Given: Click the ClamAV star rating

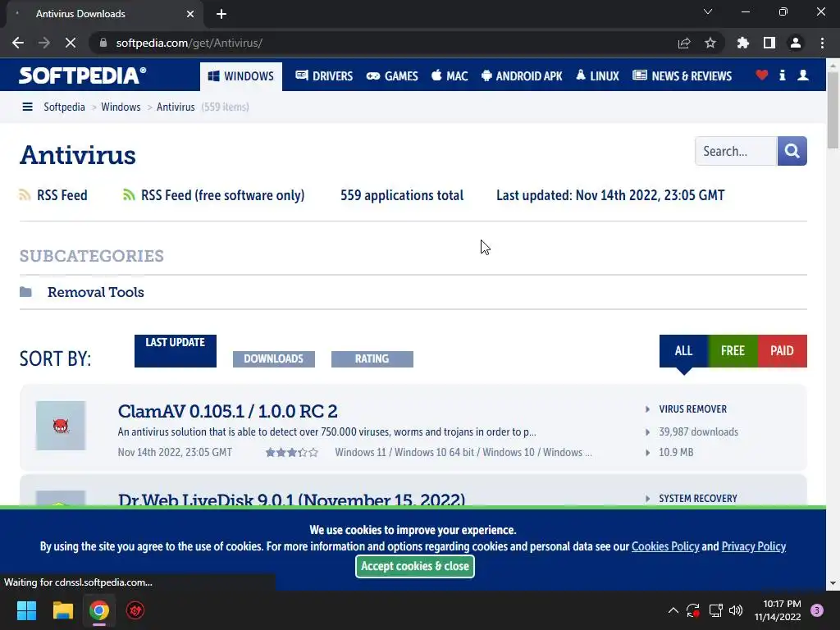Looking at the screenshot, I should tap(292, 453).
